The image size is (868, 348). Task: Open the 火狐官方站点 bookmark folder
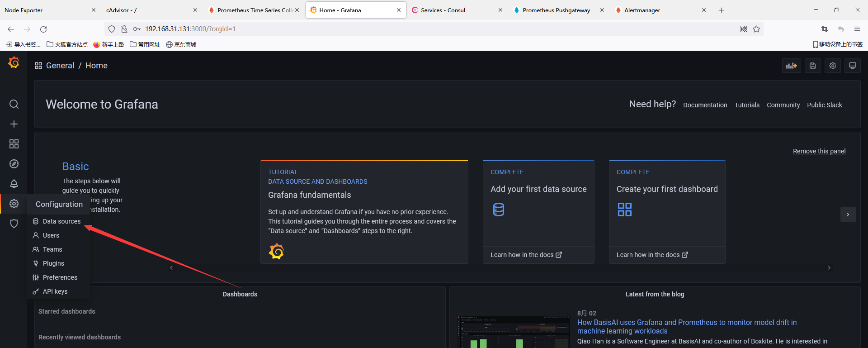[x=67, y=44]
